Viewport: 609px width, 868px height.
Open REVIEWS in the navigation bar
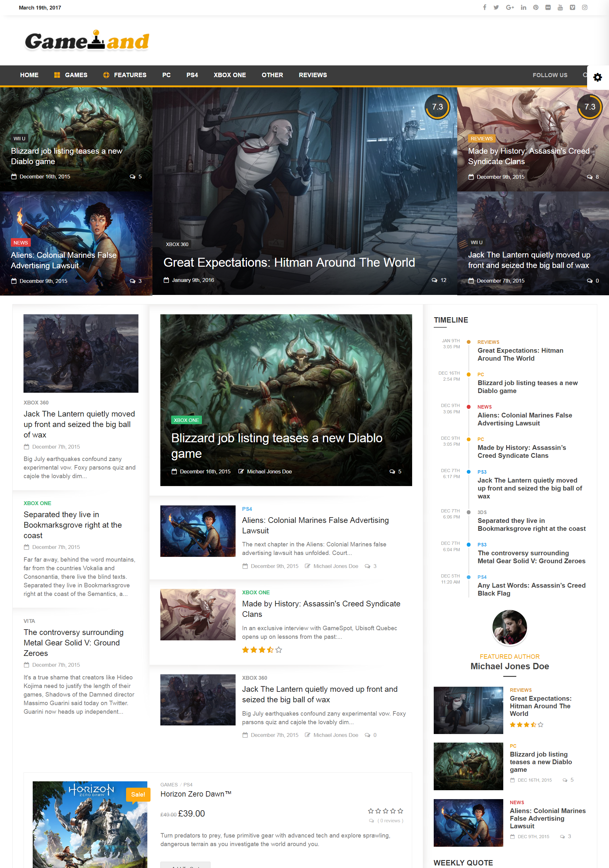313,75
